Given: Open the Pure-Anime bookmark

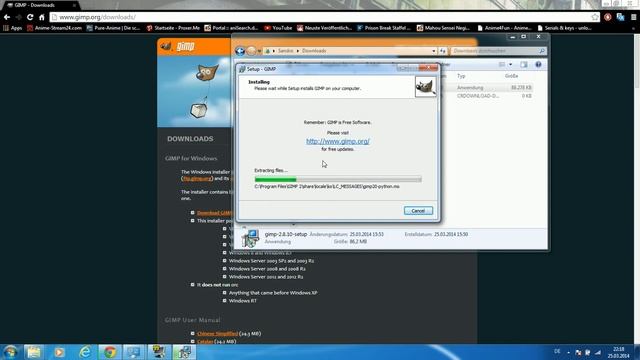Looking at the screenshot, I should [x=113, y=28].
